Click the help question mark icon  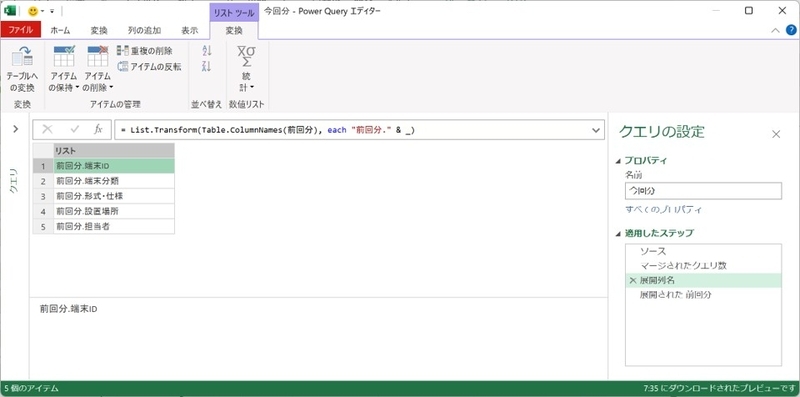[x=791, y=30]
